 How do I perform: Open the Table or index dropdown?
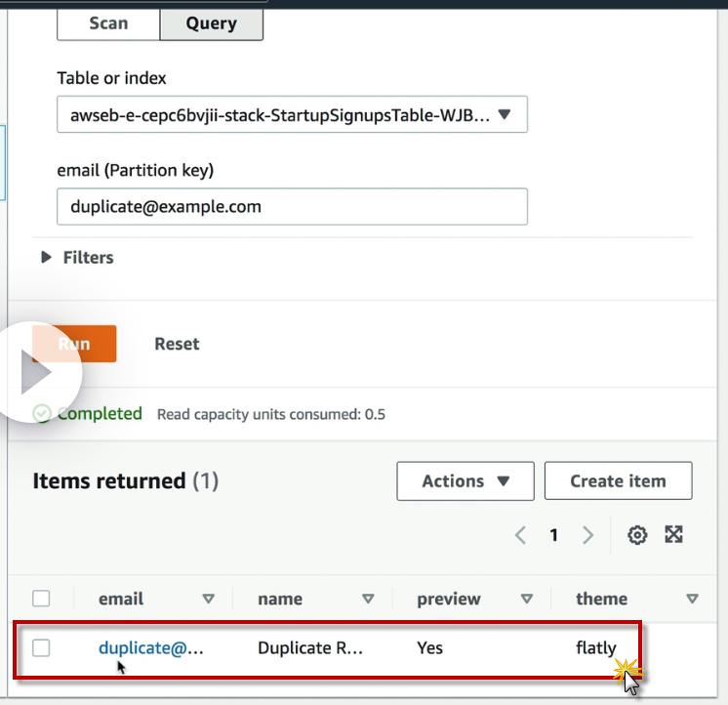click(292, 115)
